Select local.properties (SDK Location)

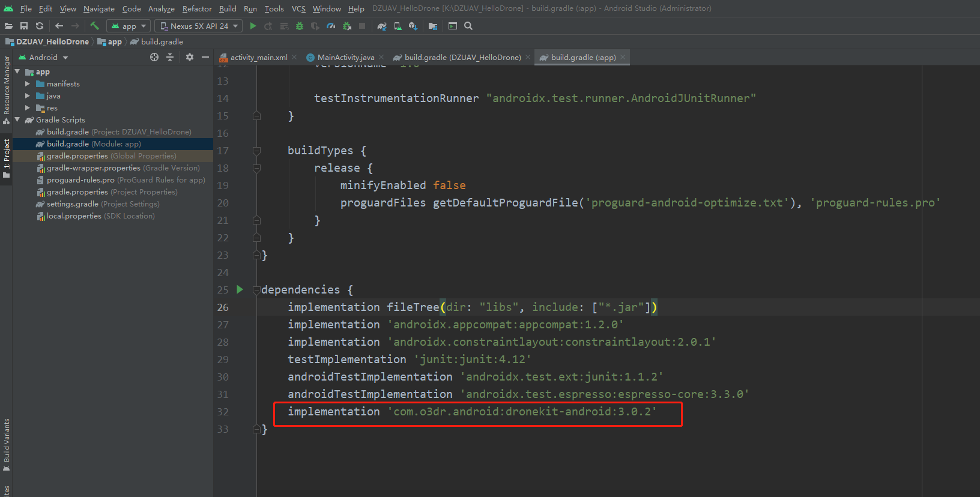tap(113, 215)
